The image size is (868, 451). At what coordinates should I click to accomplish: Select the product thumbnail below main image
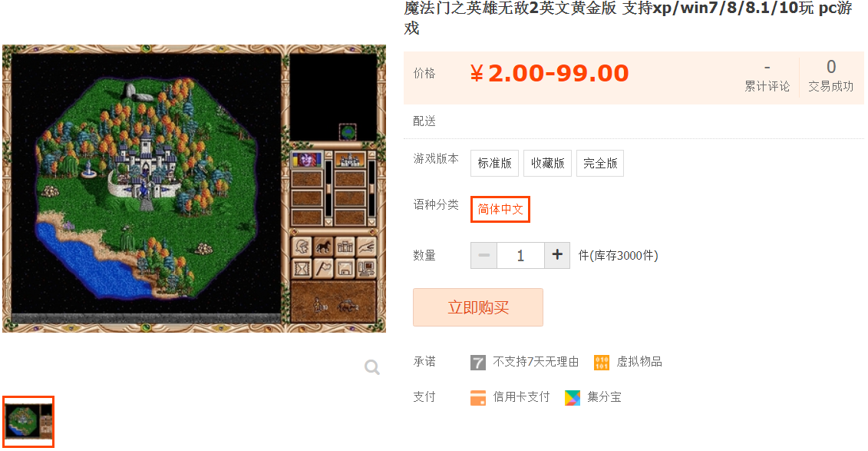28,422
